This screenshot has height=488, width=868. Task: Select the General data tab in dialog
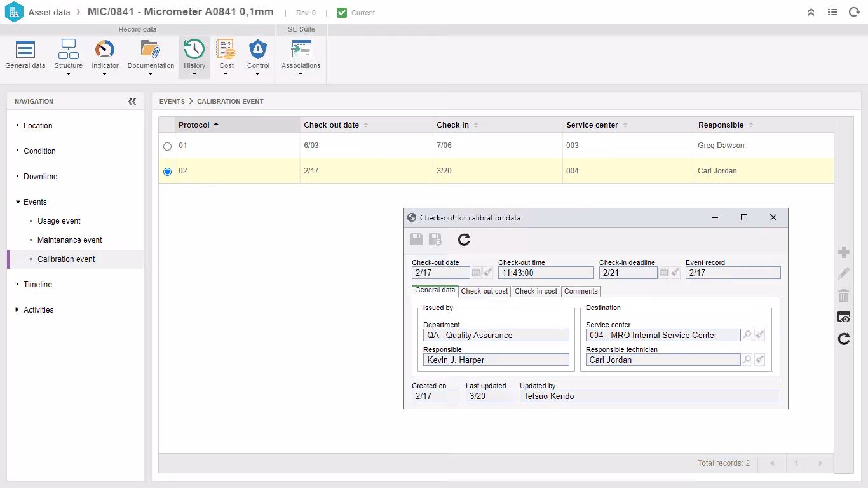point(435,290)
